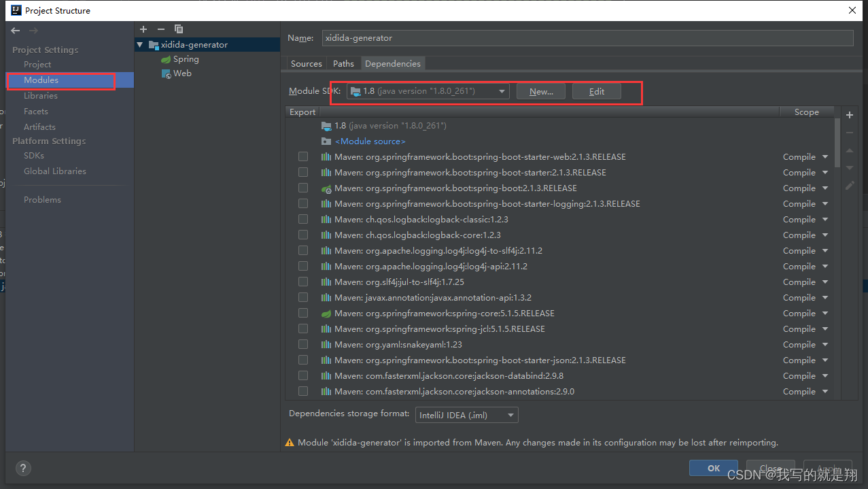Click the Web facet icon
868x489 pixels.
(x=166, y=73)
